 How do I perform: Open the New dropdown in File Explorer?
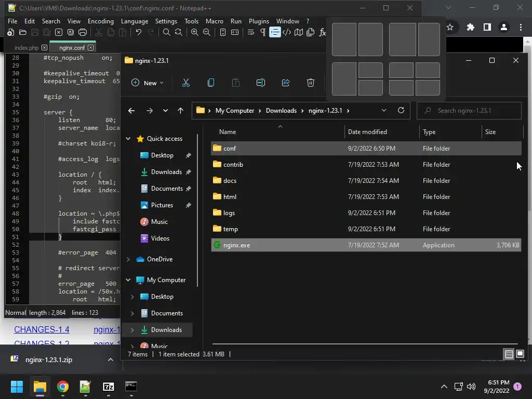148,83
